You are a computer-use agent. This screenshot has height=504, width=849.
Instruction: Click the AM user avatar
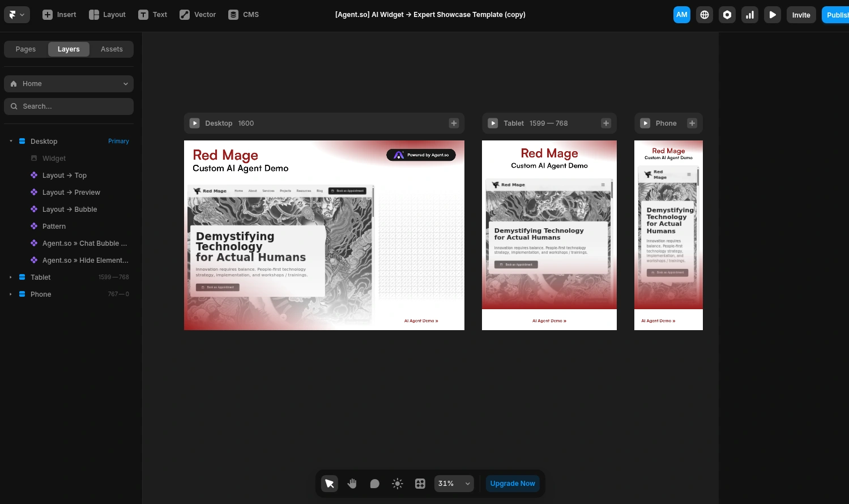pos(682,15)
